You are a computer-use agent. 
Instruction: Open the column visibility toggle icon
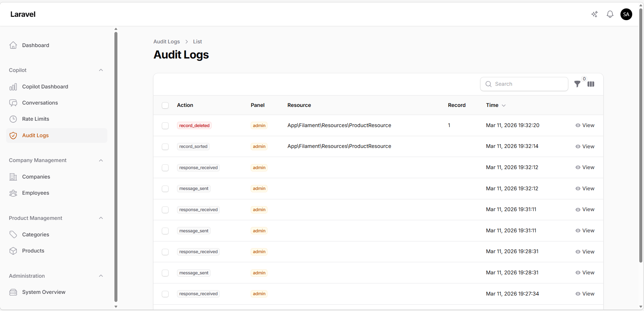(x=591, y=84)
